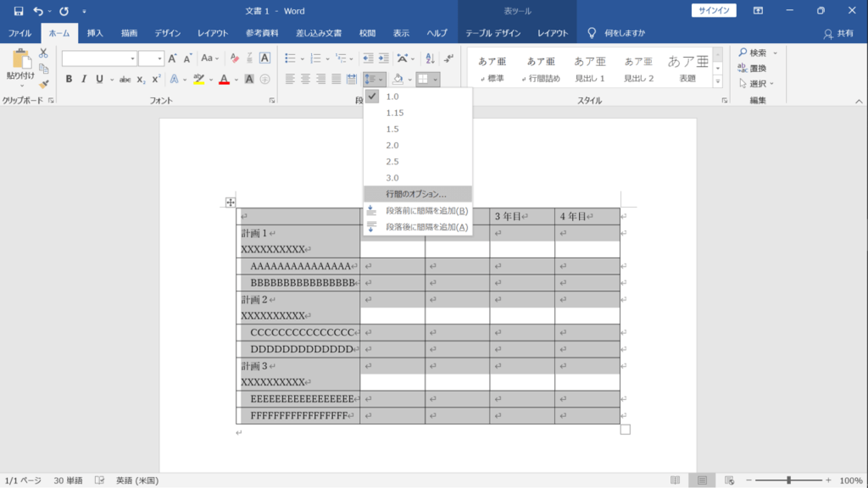Click the Format Painter brush icon

click(44, 84)
